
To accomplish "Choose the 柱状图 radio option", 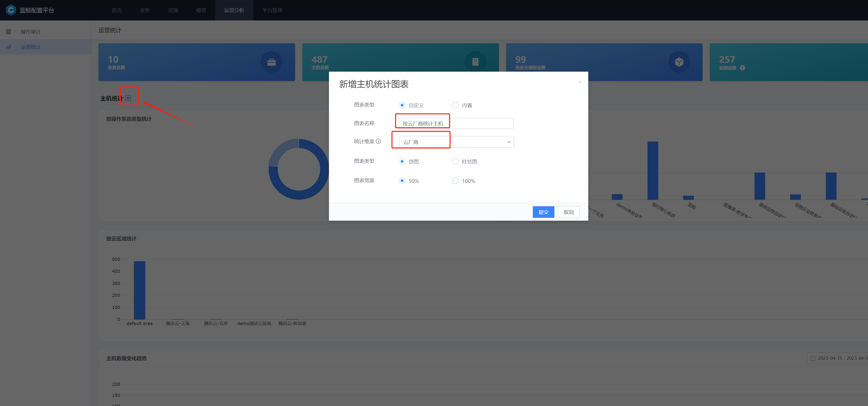I will click(455, 162).
